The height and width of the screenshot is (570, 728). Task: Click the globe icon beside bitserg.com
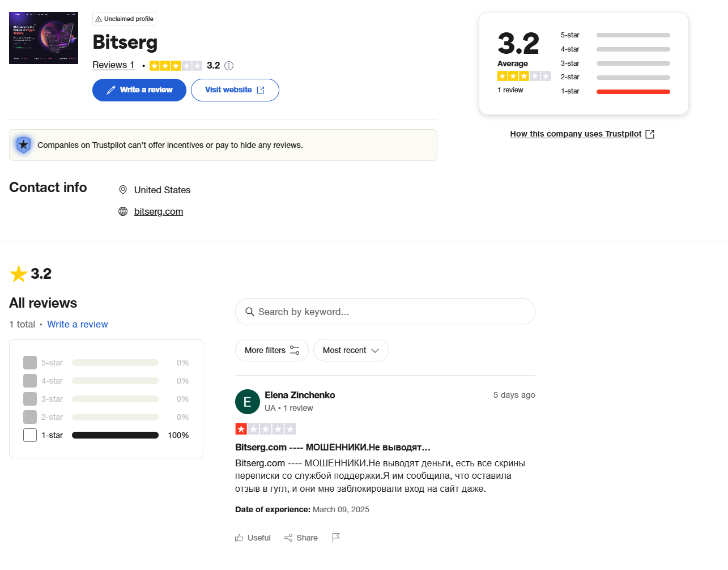(123, 211)
